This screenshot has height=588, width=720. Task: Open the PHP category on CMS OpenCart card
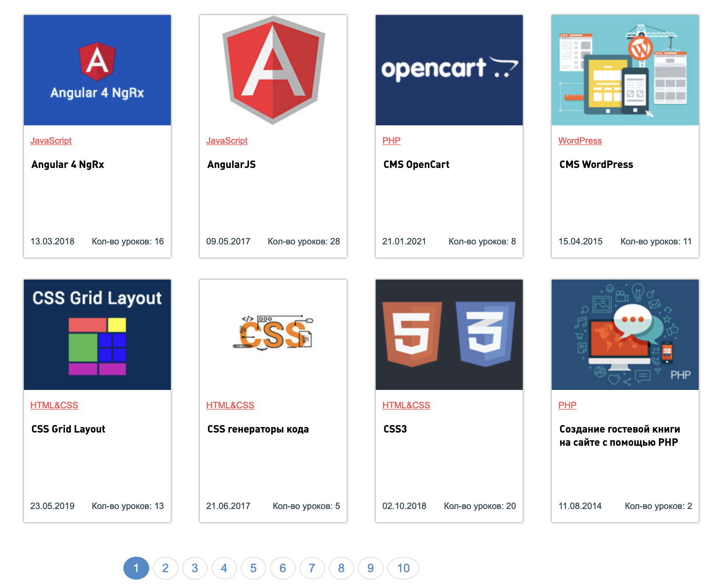pyautogui.click(x=392, y=141)
